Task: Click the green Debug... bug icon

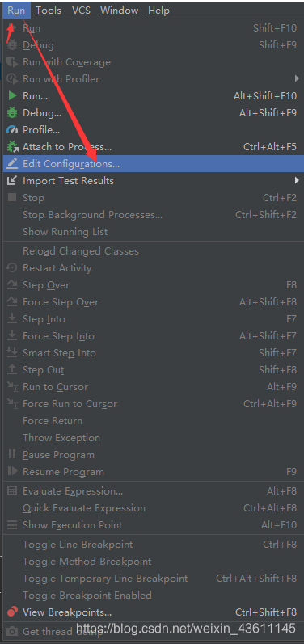Action: coord(12,112)
